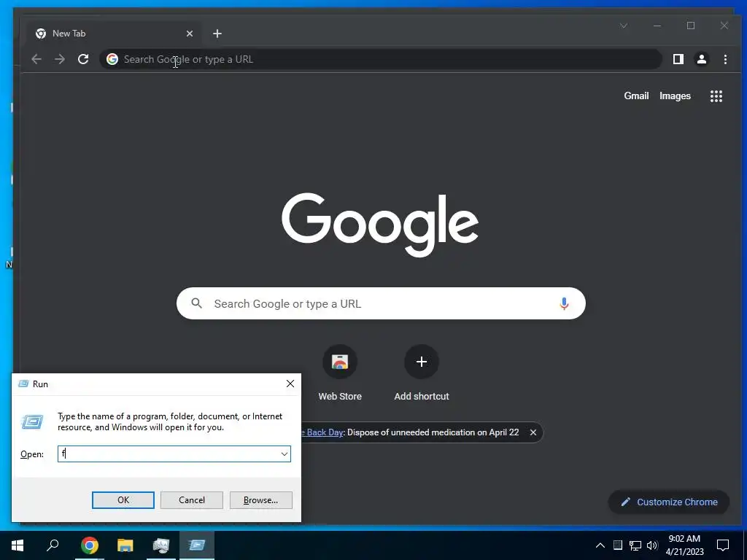Close the New Tab tab
This screenshot has height=560, width=747.
(190, 34)
